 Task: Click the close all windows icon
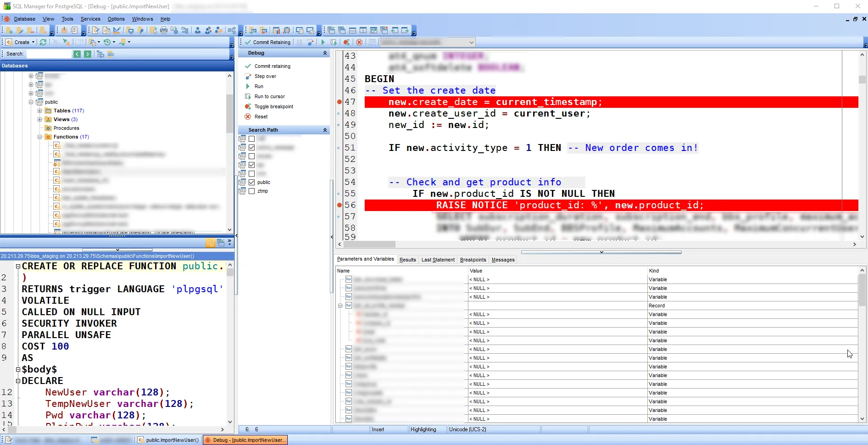tap(384, 30)
